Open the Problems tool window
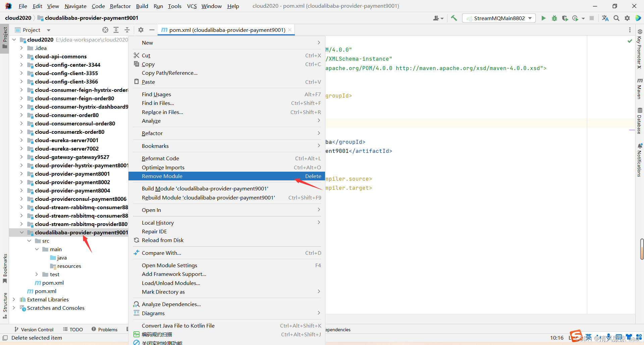 [x=104, y=329]
